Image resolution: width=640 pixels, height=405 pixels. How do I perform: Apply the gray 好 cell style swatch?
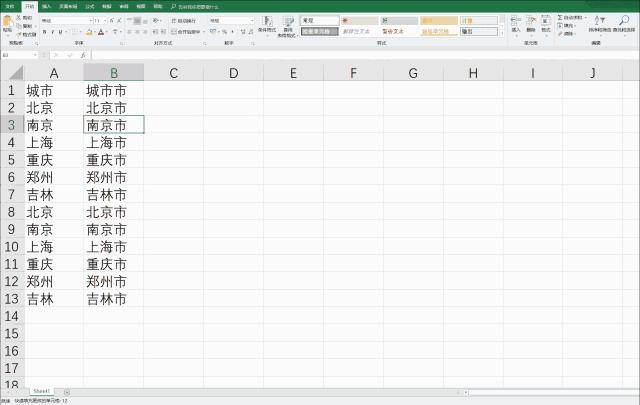pyautogui.click(x=399, y=20)
